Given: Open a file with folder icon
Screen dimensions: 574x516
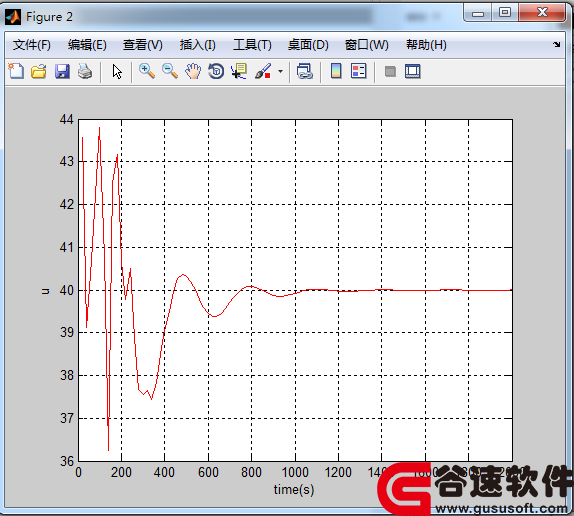Looking at the screenshot, I should click(x=39, y=71).
